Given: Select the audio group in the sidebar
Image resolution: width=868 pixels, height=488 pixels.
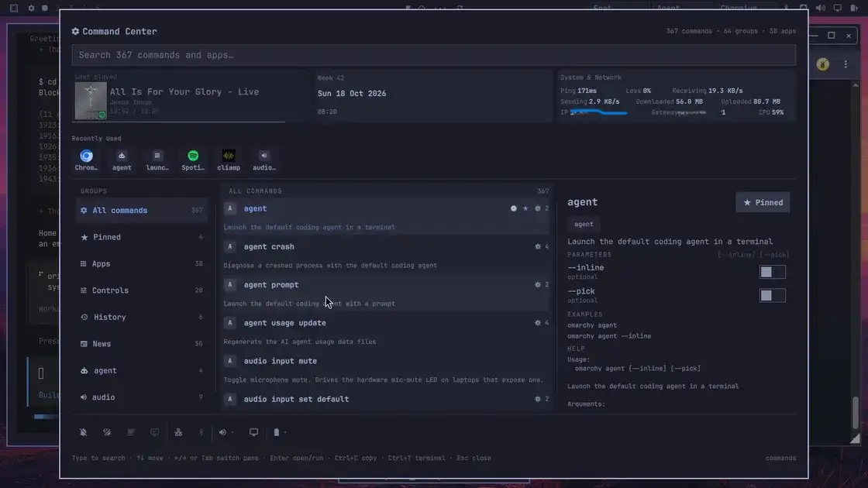Looking at the screenshot, I should [x=142, y=397].
